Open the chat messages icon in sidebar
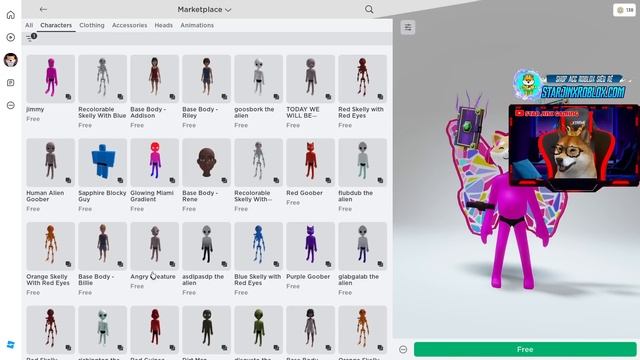 click(11, 83)
